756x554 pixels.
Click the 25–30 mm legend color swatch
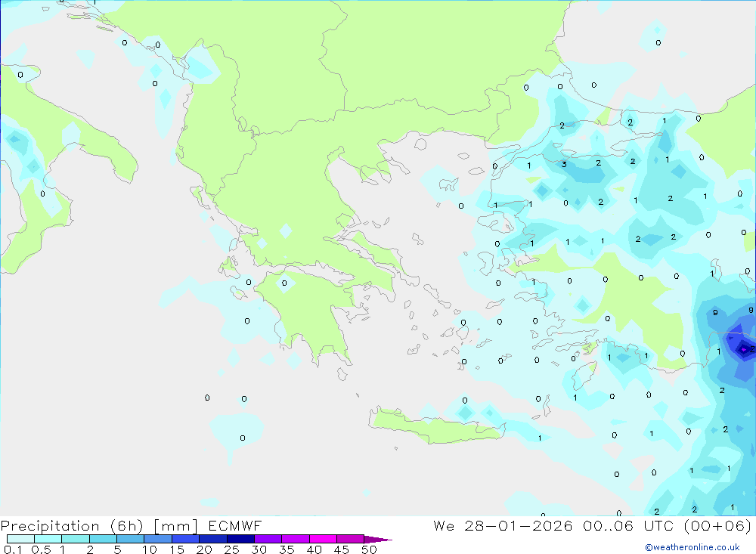coord(240,539)
